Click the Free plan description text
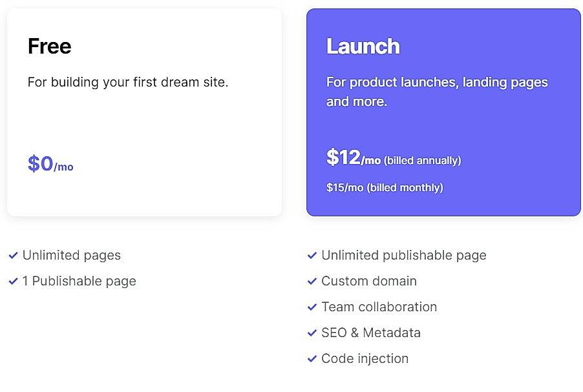 [x=127, y=82]
